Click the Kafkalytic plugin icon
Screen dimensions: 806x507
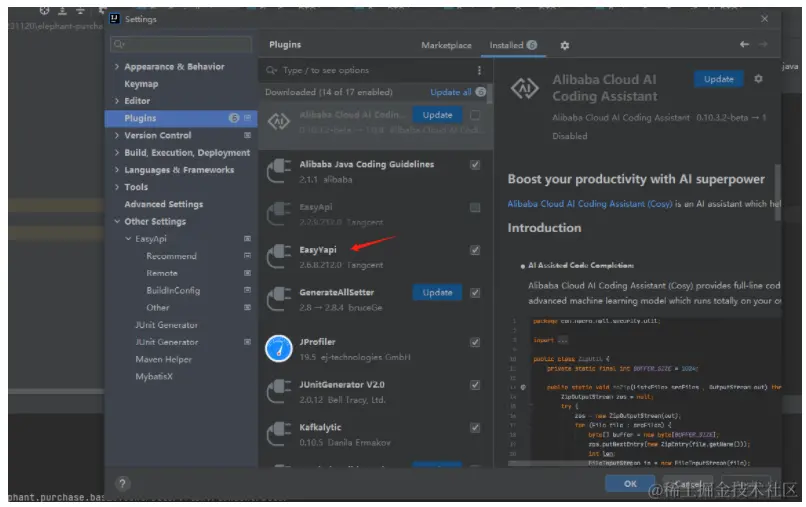pos(279,434)
